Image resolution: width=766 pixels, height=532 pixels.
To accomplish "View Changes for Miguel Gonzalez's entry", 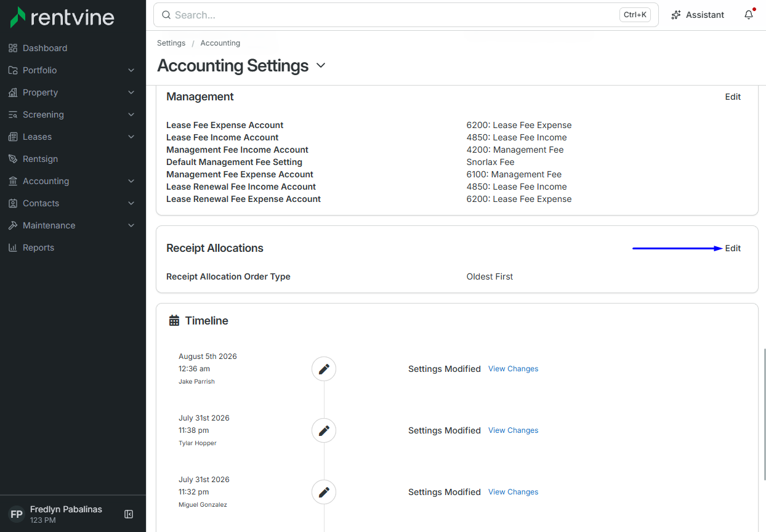I will coord(513,492).
